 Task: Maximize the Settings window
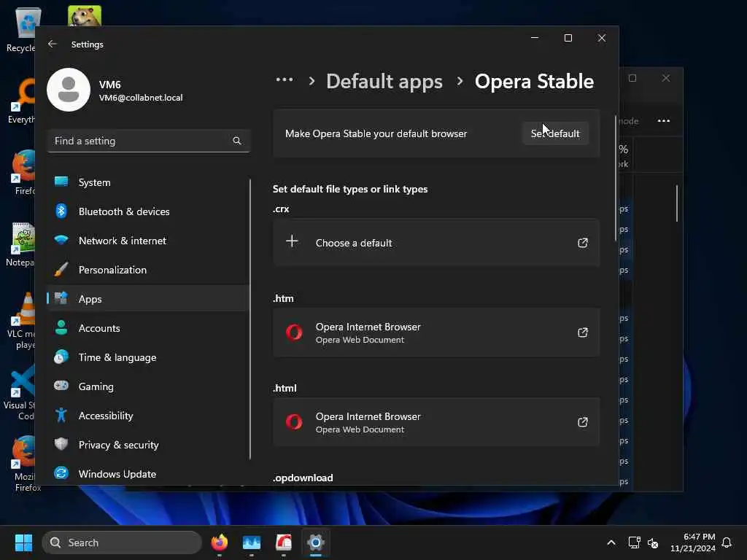pos(568,38)
